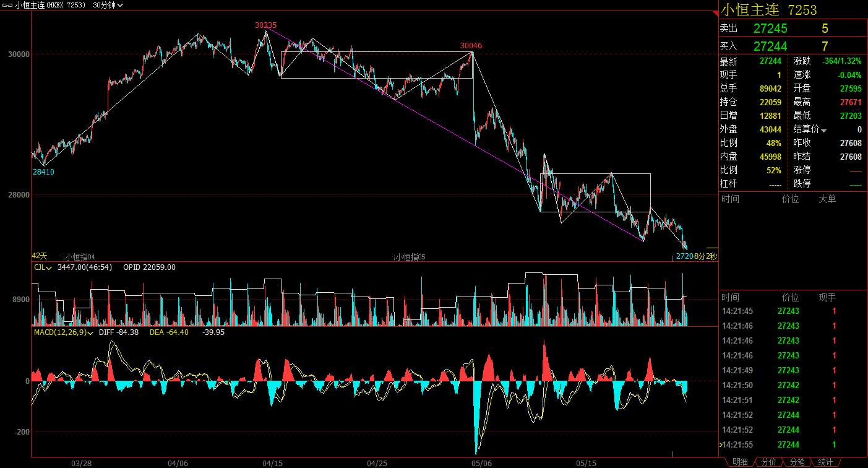
Task: Click the 买入 buy price 27244
Action: click(x=770, y=46)
